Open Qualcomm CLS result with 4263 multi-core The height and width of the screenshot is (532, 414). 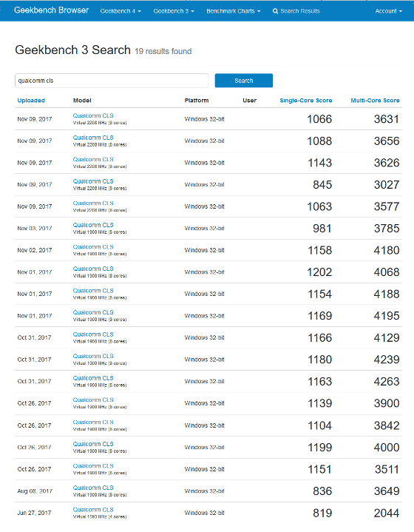93,378
